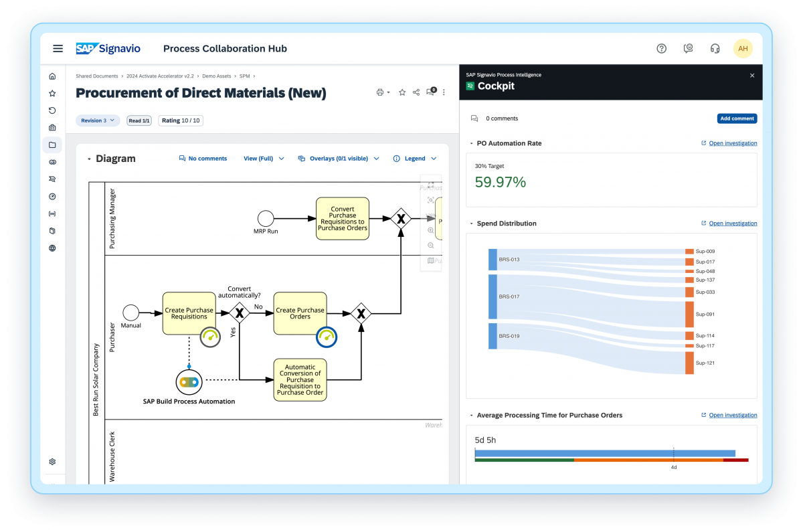The width and height of the screenshot is (803, 532).
Task: Open the Overlays (0/1 visible) dropdown
Action: tap(339, 158)
